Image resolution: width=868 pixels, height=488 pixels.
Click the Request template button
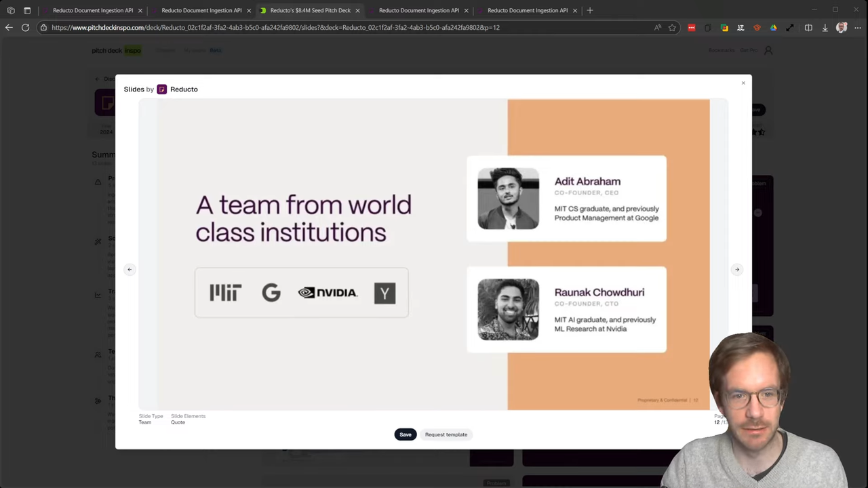pos(446,434)
